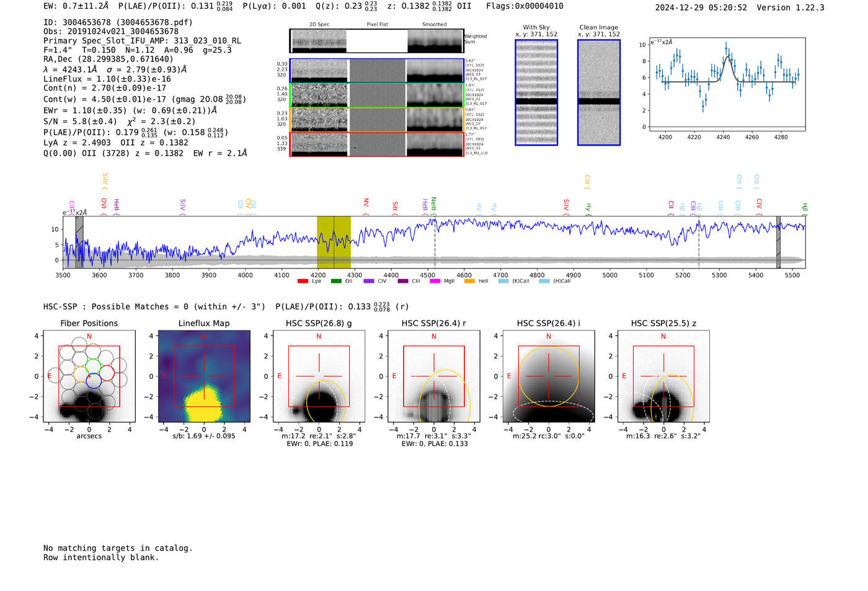Click the red NV line label

[366, 205]
